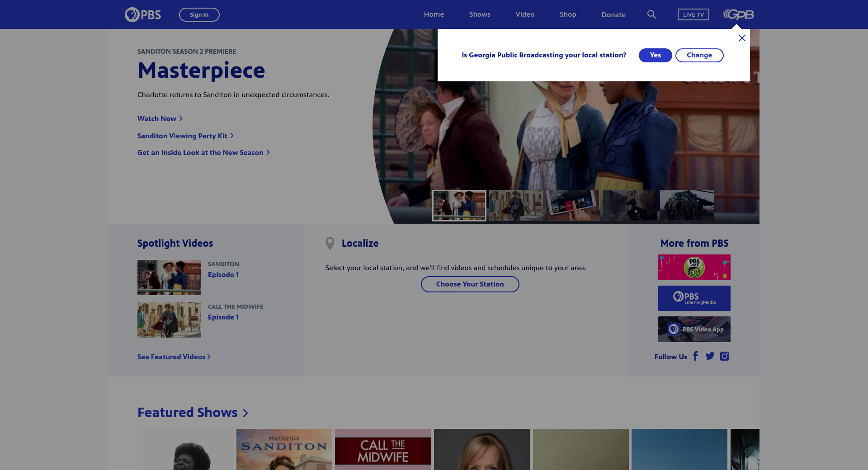Open the PBS LearningMedia banner
Screen dimensions: 868x470
694,298
